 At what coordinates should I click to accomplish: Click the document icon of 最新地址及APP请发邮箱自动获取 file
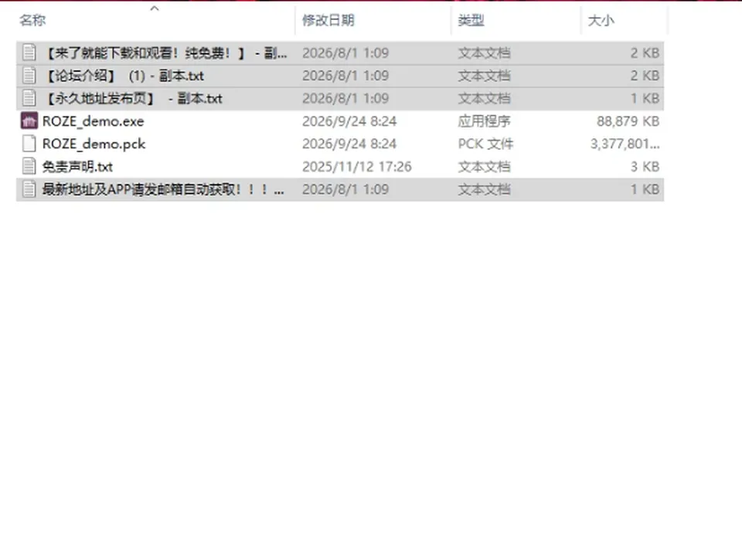click(29, 189)
